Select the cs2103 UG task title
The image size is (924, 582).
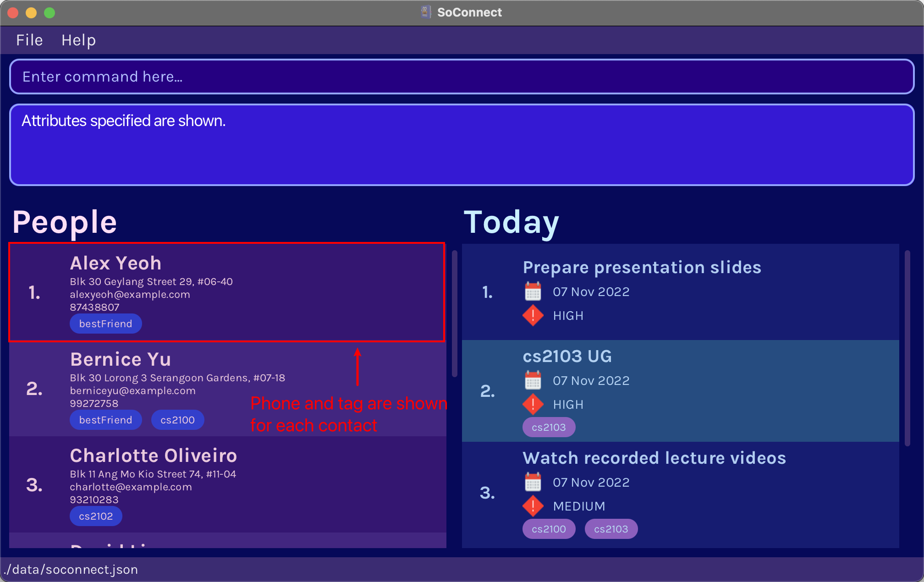click(567, 356)
